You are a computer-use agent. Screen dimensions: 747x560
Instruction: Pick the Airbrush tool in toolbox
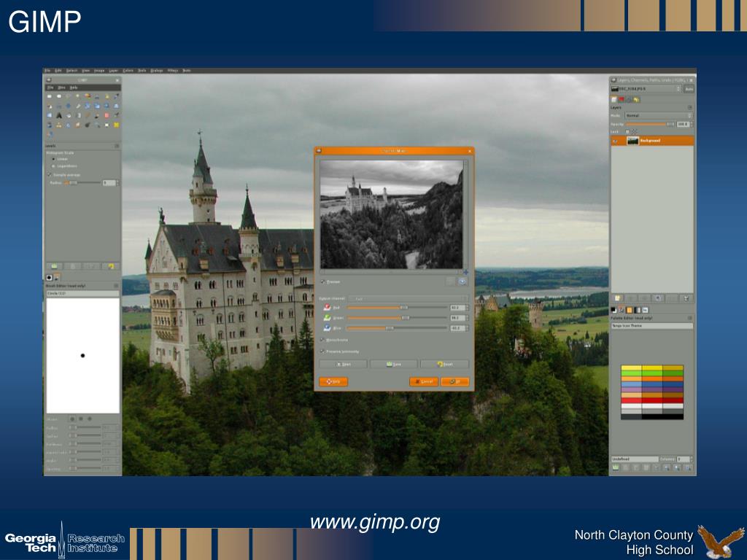(116, 115)
